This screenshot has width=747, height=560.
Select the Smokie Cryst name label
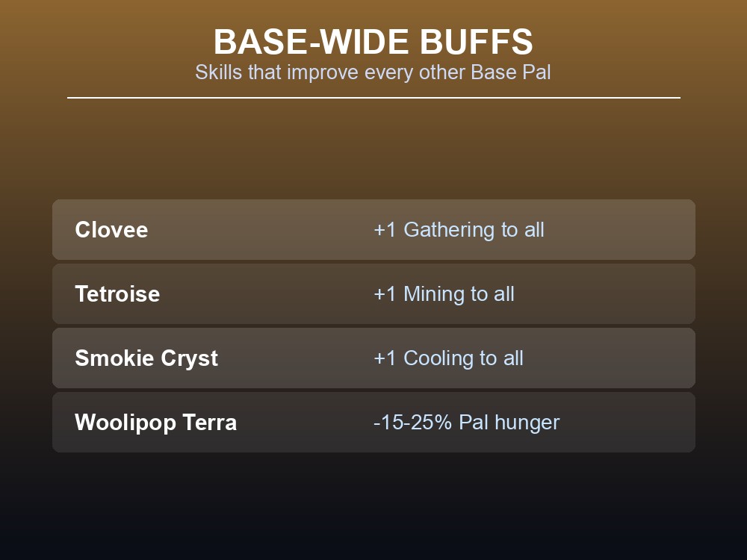146,358
